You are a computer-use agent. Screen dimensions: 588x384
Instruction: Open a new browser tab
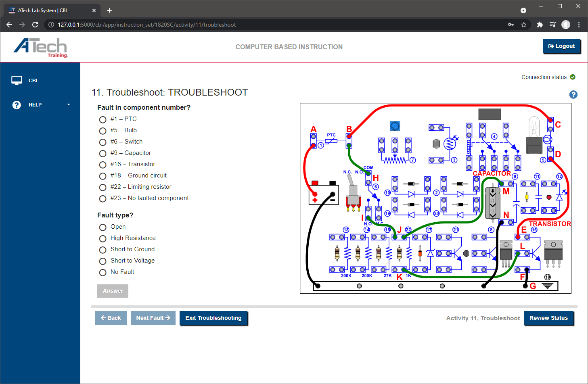click(109, 10)
